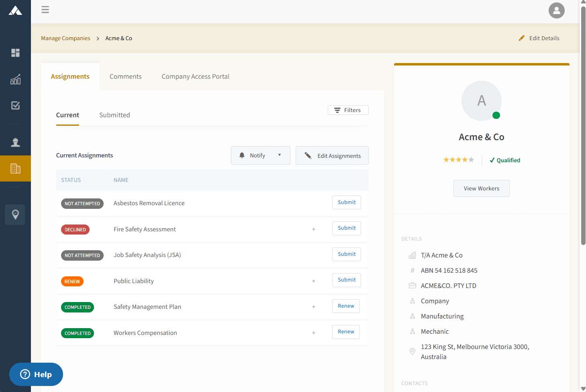Open the worker hard-hat sidebar icon

15,142
